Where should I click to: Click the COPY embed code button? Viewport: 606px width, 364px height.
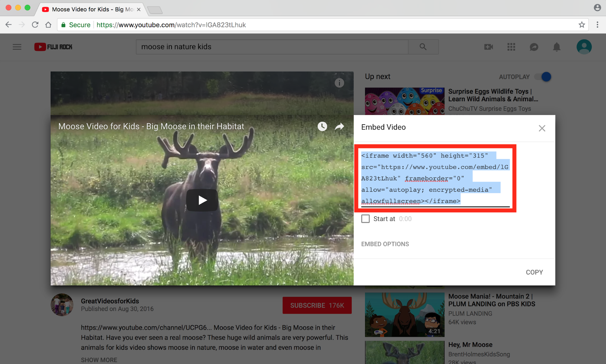tap(534, 272)
